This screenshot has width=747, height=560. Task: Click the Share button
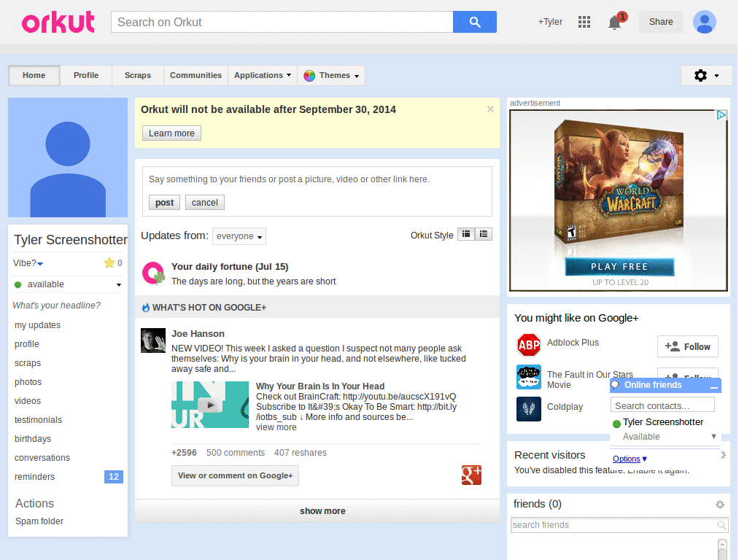[x=661, y=22]
